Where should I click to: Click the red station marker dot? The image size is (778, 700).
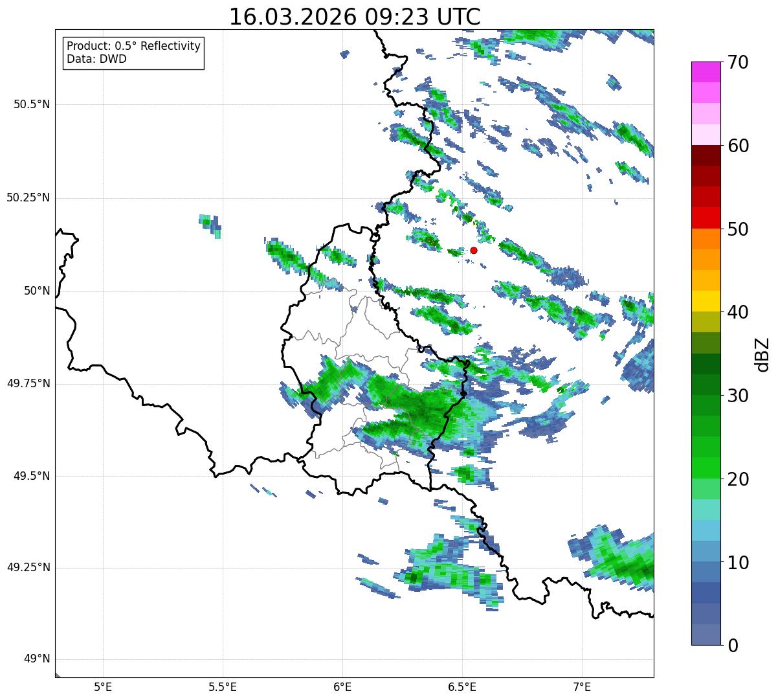pyautogui.click(x=474, y=250)
